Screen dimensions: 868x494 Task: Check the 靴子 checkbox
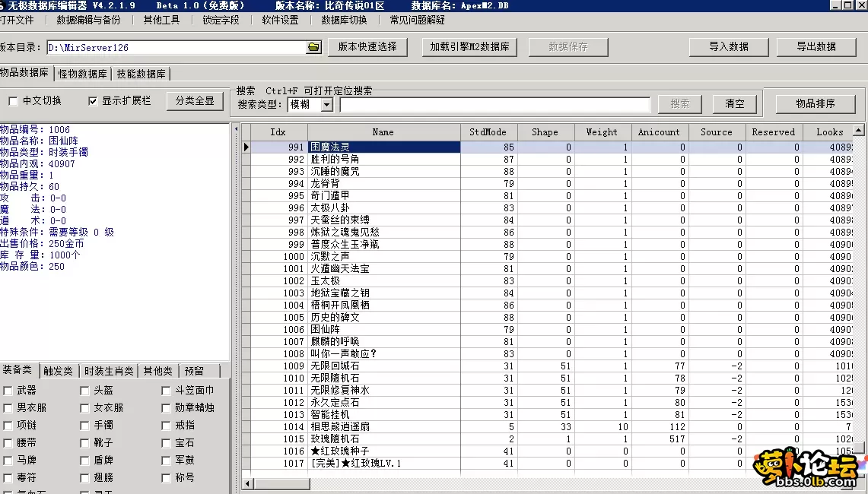click(x=84, y=443)
